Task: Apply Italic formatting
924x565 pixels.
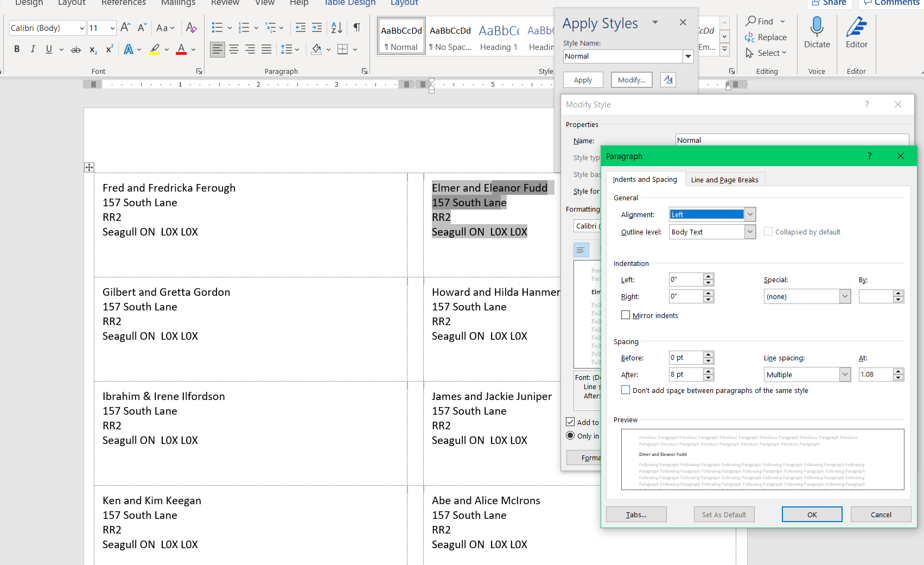Action: tap(33, 49)
